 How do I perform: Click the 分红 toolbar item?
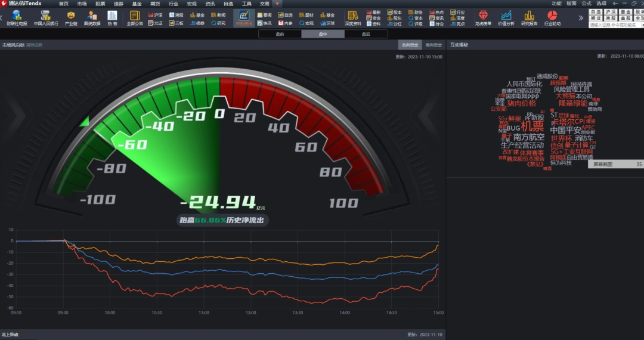pos(394,24)
